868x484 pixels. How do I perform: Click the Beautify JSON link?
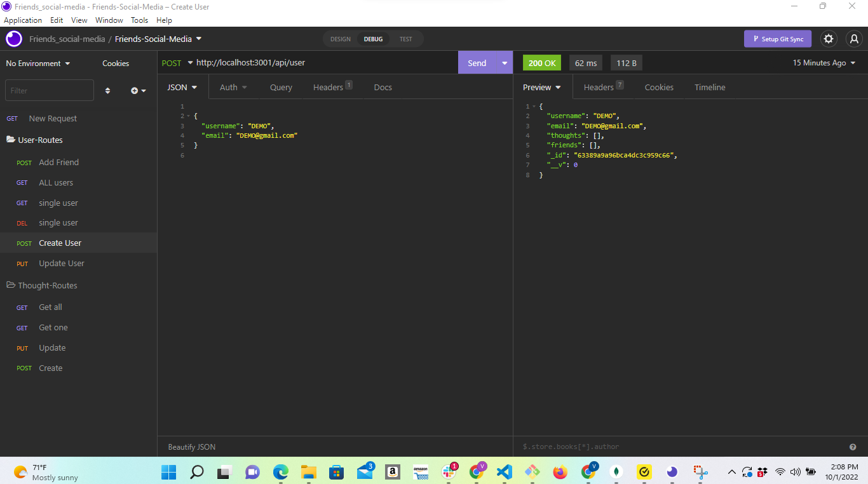pyautogui.click(x=191, y=447)
